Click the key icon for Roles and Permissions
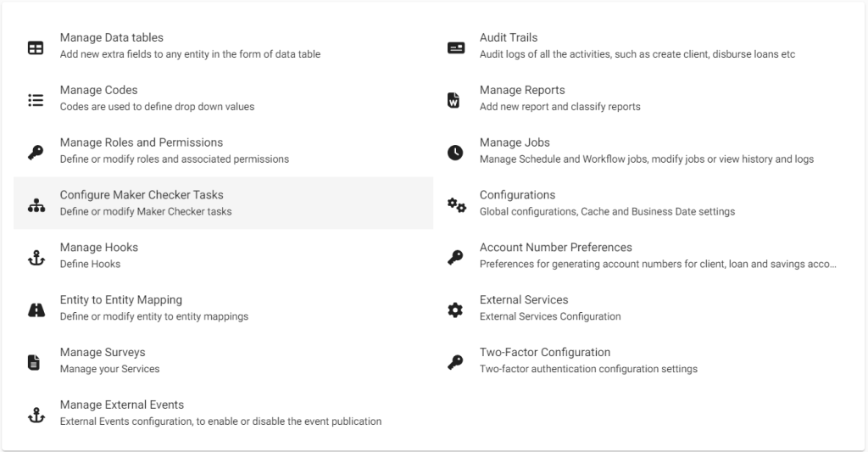 (x=36, y=153)
